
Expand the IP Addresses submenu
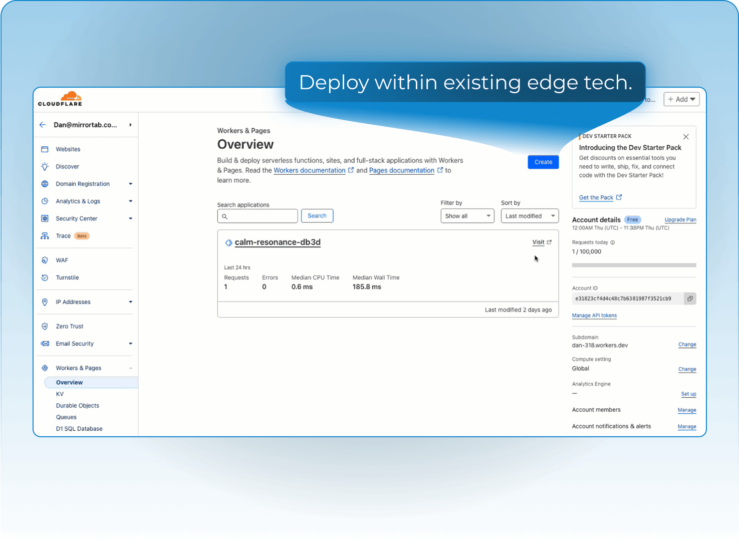(130, 302)
